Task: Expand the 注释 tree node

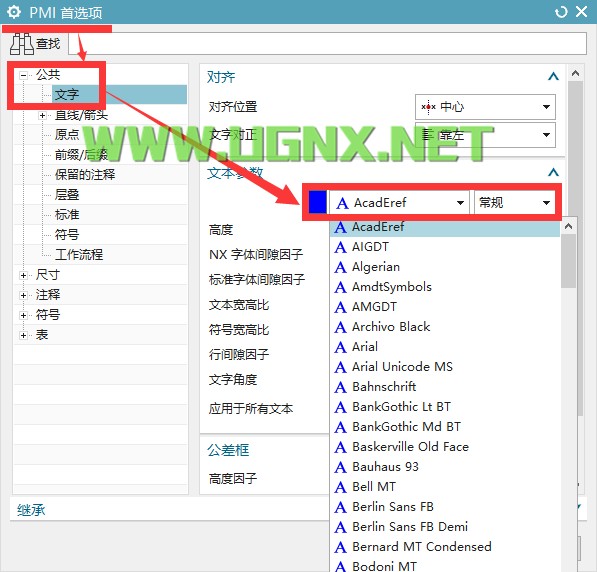Action: tap(24, 295)
